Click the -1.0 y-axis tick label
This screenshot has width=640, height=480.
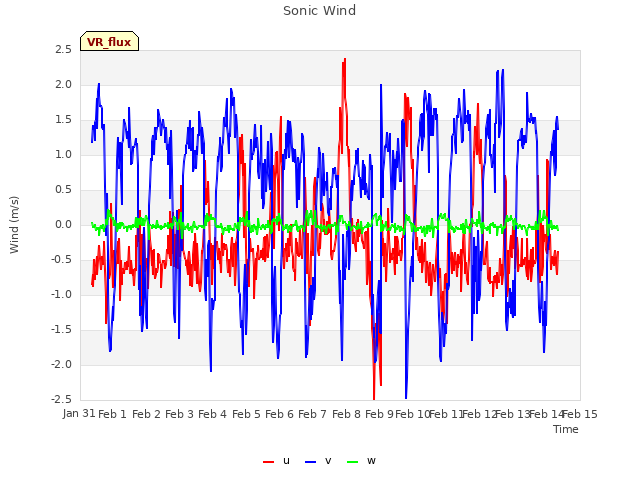tap(61, 295)
